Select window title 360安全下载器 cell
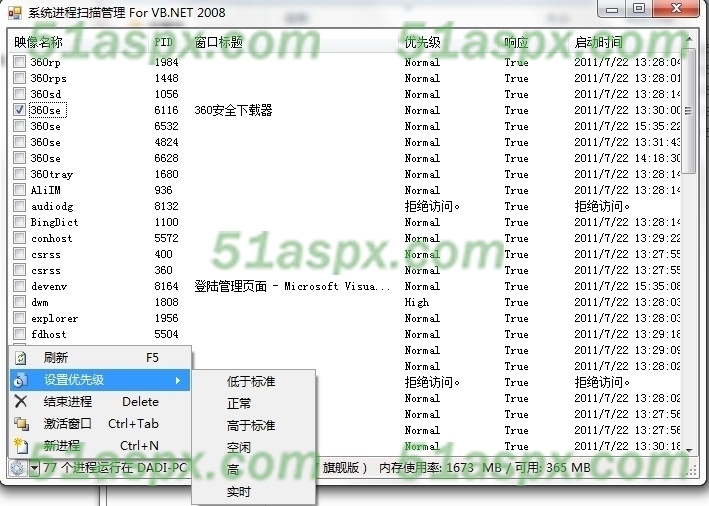The height and width of the screenshot is (506, 709). click(233, 110)
